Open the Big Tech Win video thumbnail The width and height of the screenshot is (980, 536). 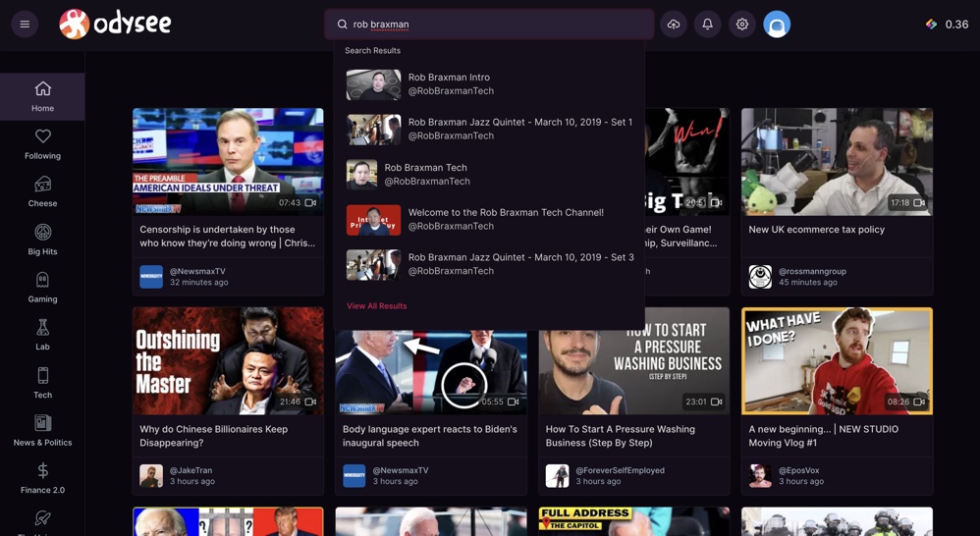coord(686,162)
